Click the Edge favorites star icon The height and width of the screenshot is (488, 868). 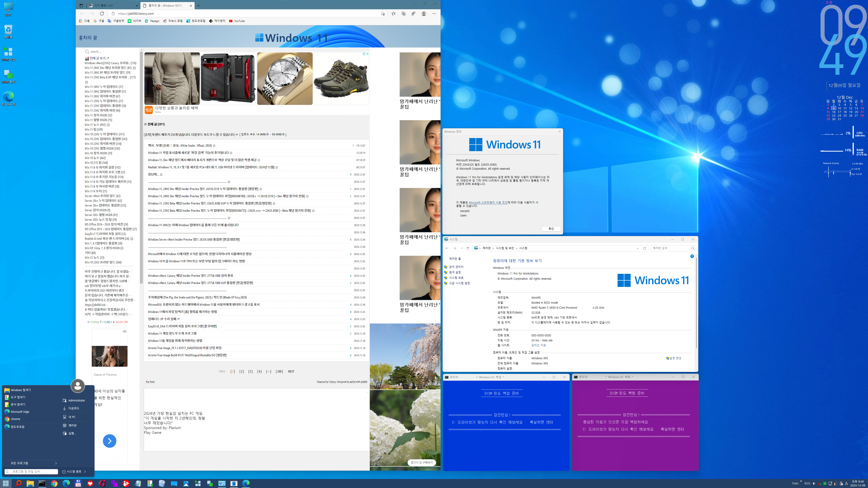click(x=393, y=14)
